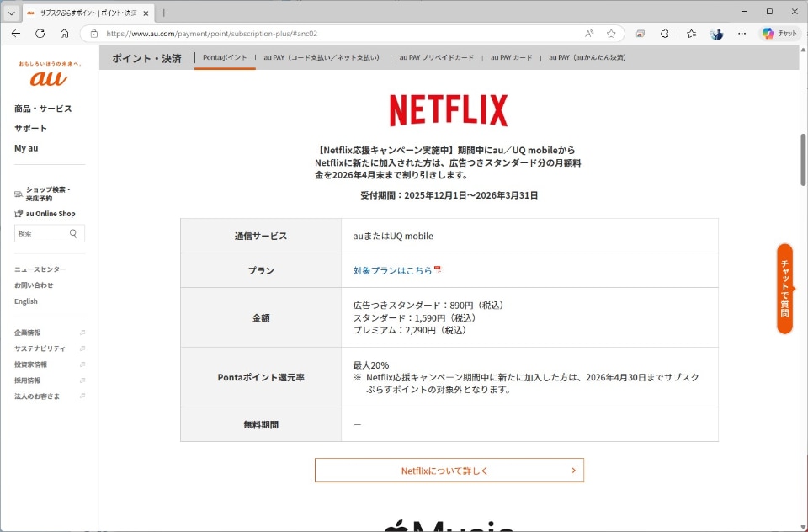
Task: Close the サブスクぷらすポイント tab
Action: 146,13
